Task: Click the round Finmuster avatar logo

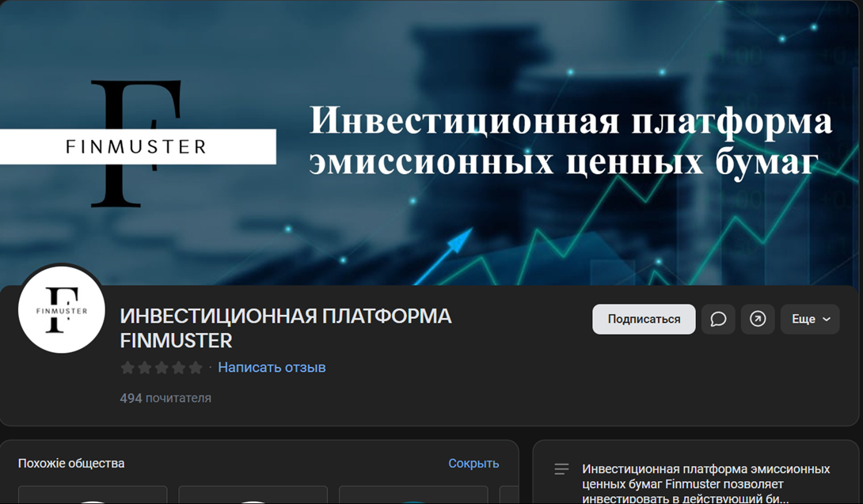Action: coord(62,309)
